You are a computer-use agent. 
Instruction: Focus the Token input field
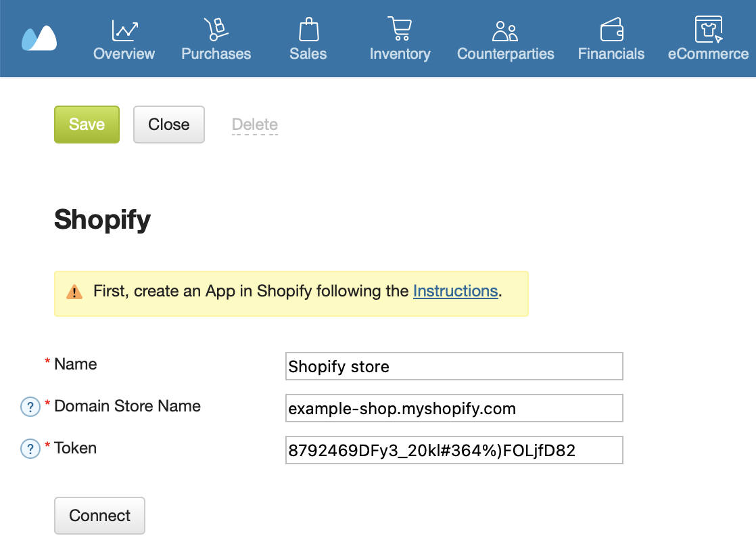(454, 451)
